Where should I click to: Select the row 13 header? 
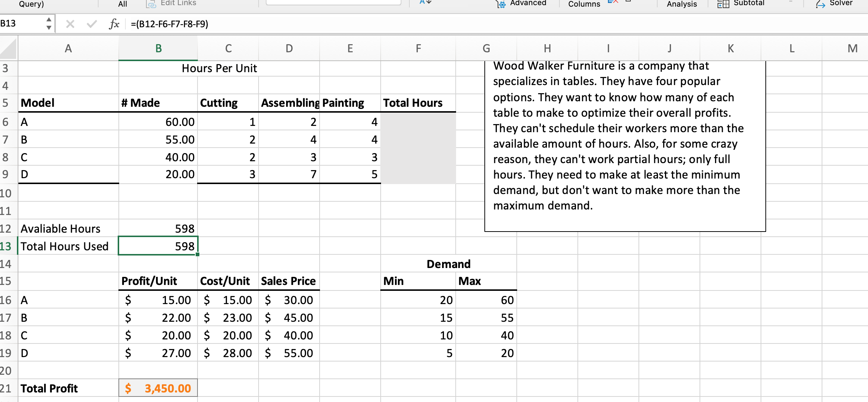(x=6, y=246)
